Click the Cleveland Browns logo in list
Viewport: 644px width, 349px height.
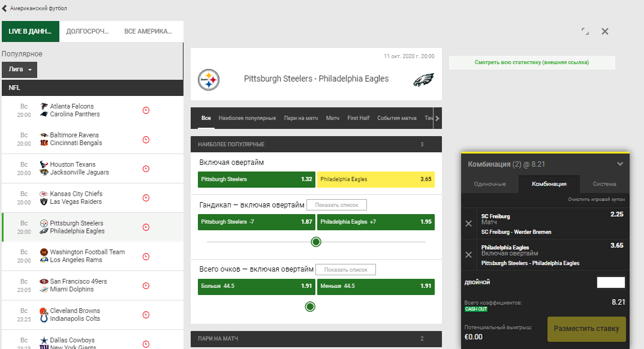pos(44,311)
